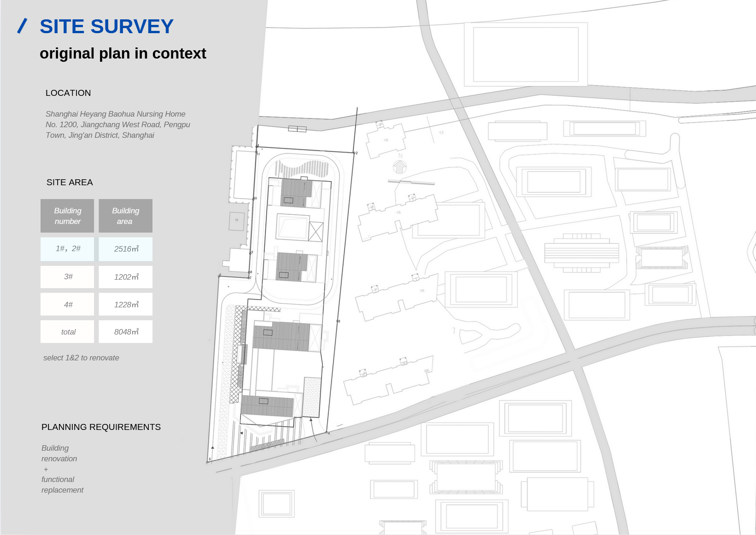Click the 'total' row label cell
Screen dimensions: 756x535
point(67,332)
